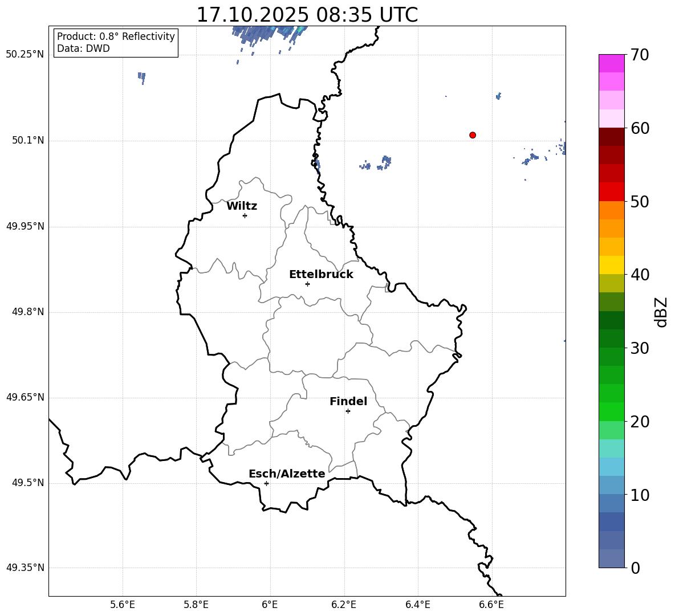Click the colorbar tick label 60
Viewport: 675px width, 616px height.
640,128
